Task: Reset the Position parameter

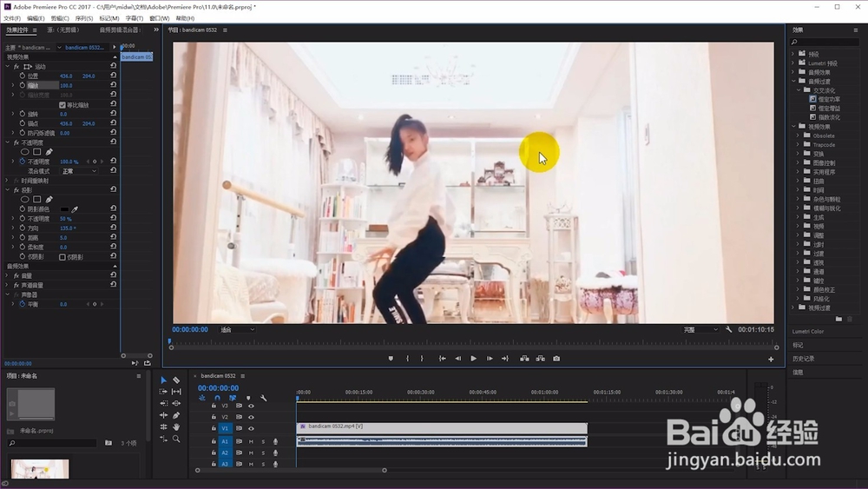Action: tap(114, 76)
